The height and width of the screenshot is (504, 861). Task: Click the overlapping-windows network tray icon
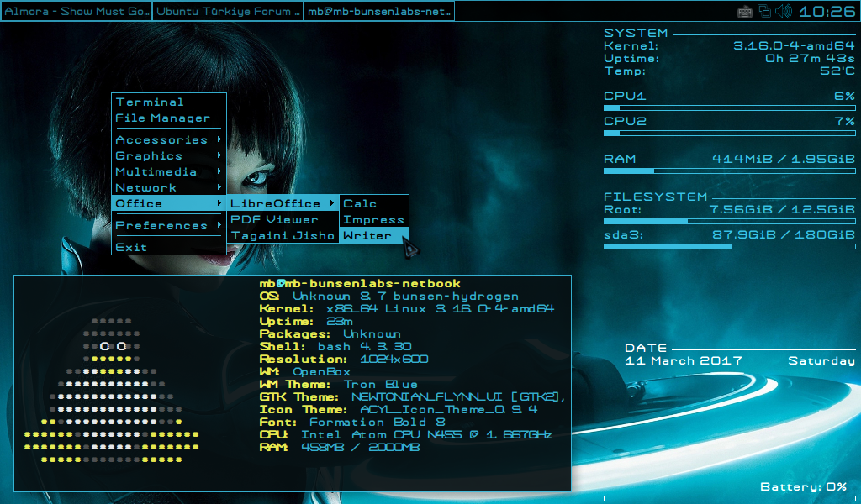763,11
